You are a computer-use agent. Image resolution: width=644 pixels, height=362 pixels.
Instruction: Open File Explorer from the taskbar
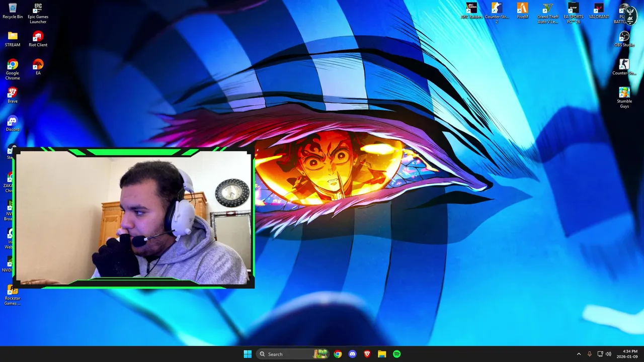[x=382, y=354]
